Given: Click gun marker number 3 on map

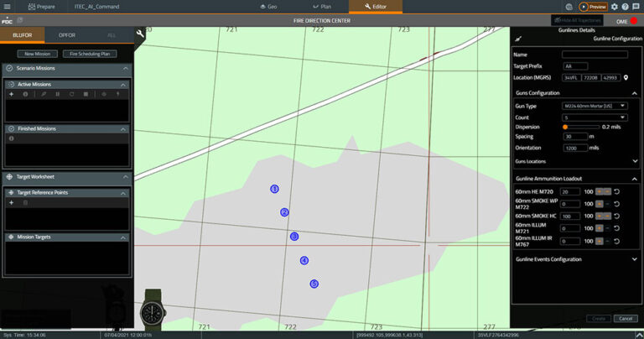Looking at the screenshot, I should click(x=294, y=237).
